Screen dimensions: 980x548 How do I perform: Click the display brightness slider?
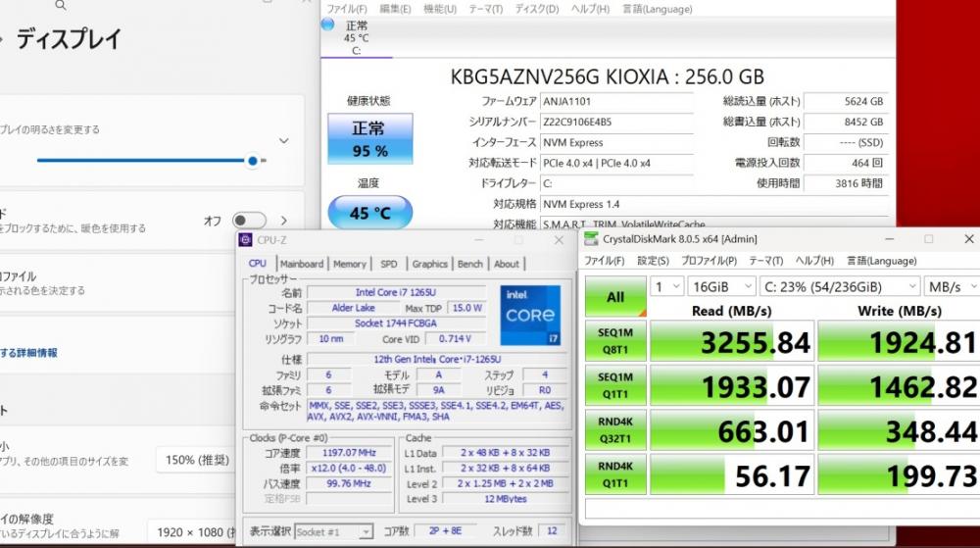click(147, 160)
